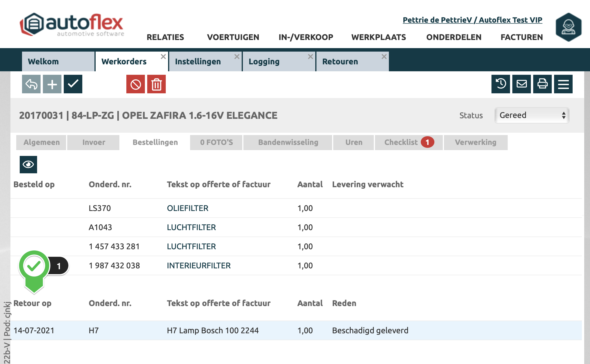Screen dimensions: 590x364
Task: Switch to the Retouren tab
Action: pos(340,61)
